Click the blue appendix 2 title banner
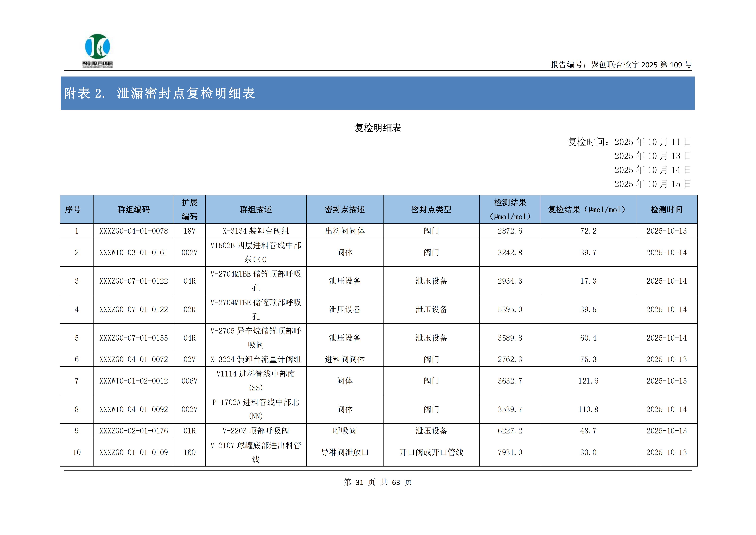The width and height of the screenshot is (756, 535). [378, 93]
